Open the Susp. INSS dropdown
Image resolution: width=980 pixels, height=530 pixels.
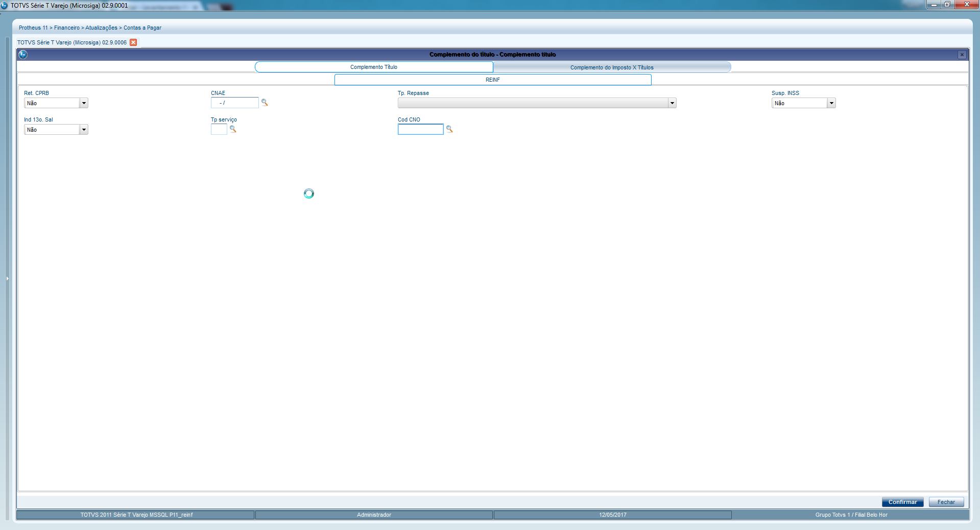831,103
